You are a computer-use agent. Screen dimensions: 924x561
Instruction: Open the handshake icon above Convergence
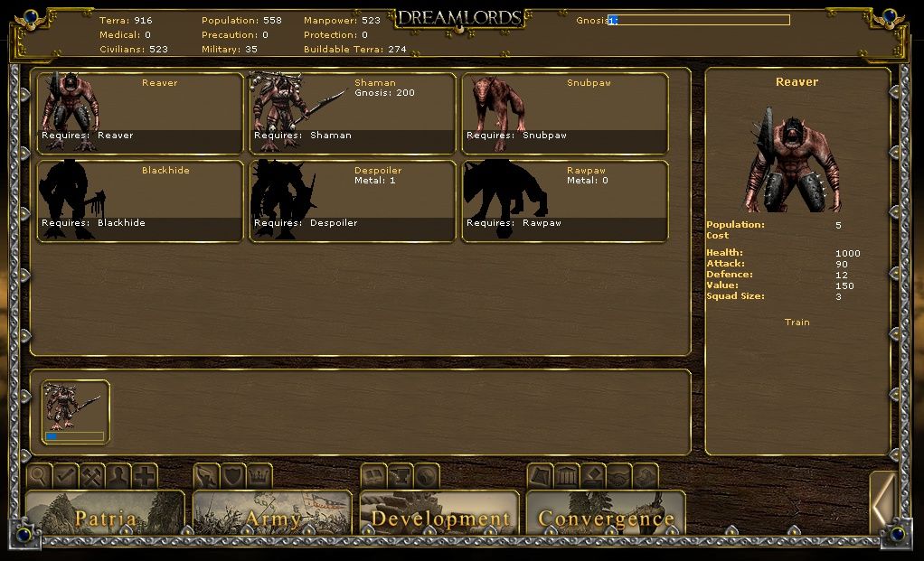point(620,476)
